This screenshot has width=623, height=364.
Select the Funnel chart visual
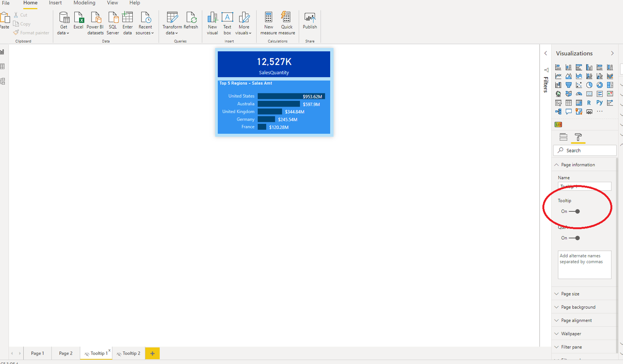(568, 85)
